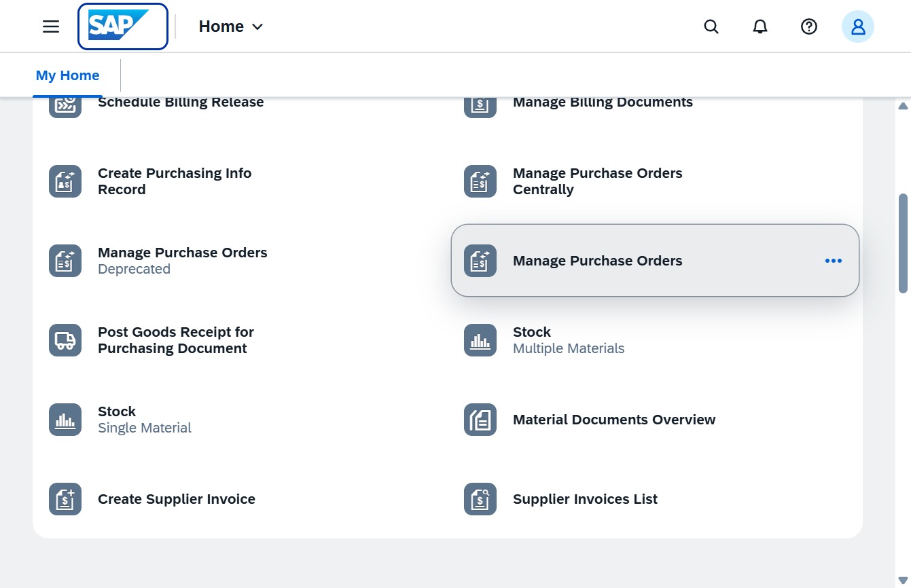The height and width of the screenshot is (588, 911).
Task: Open Schedule Billing Release app
Action: point(181,103)
